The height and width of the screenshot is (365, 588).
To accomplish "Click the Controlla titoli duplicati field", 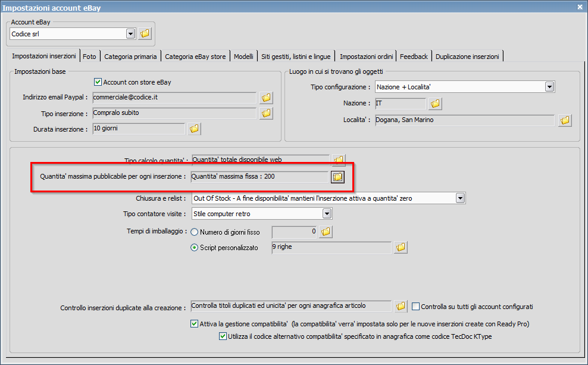I will [x=291, y=306].
